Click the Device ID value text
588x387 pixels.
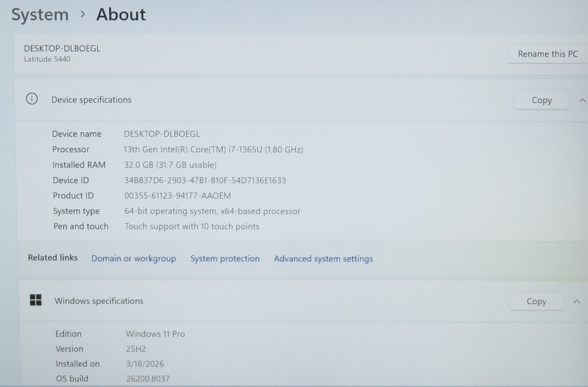coord(205,180)
